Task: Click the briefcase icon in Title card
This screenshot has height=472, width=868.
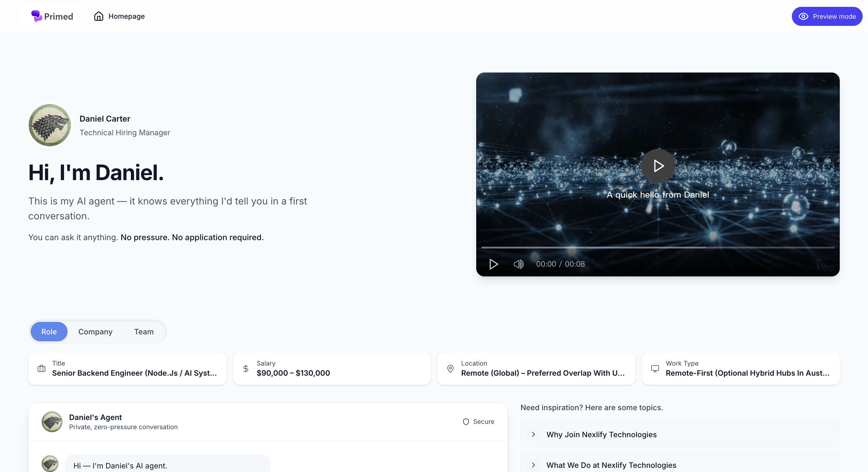Action: 41,368
